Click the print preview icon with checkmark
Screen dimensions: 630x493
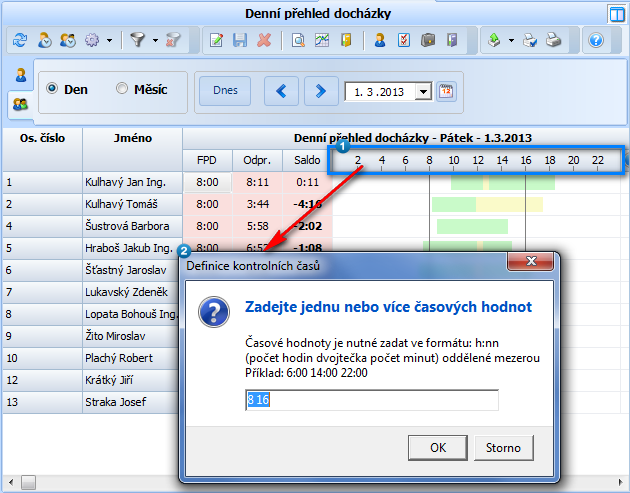point(530,40)
